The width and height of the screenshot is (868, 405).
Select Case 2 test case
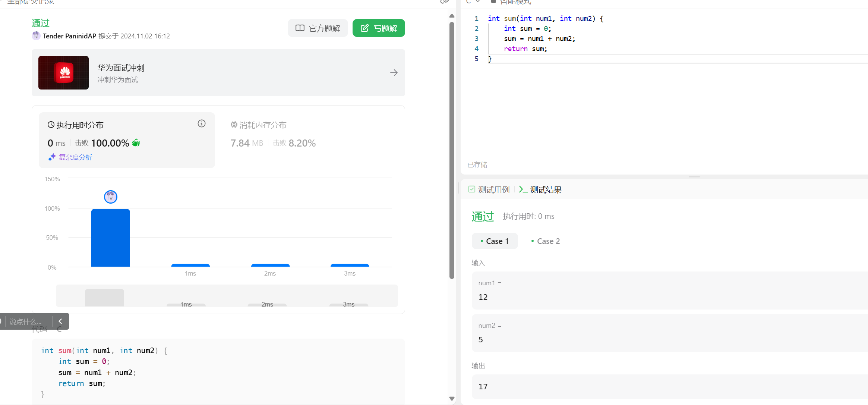point(546,241)
